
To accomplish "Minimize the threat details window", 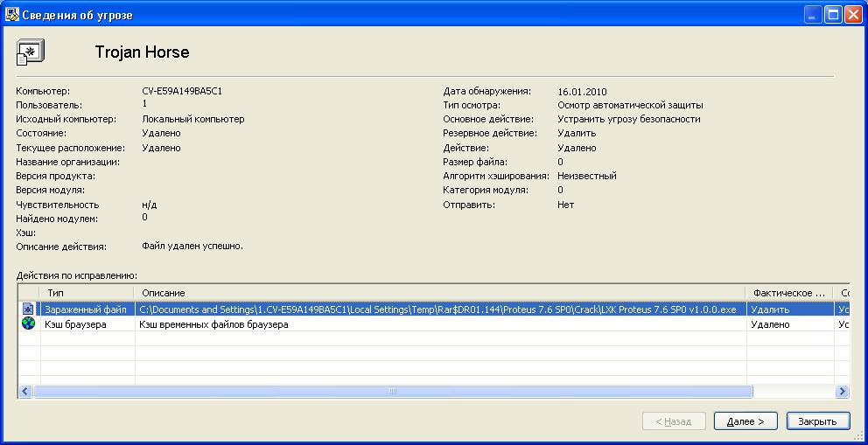I will click(812, 14).
